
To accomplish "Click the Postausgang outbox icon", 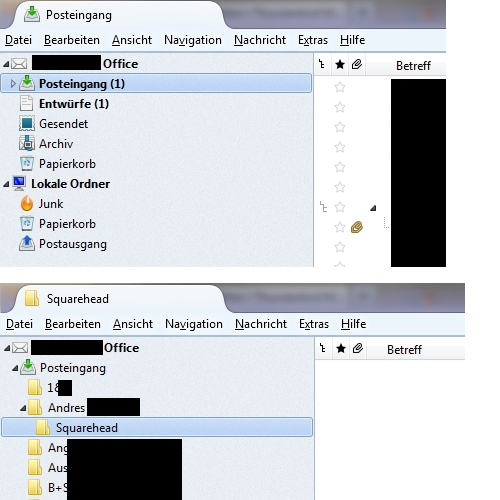I will pos(27,243).
